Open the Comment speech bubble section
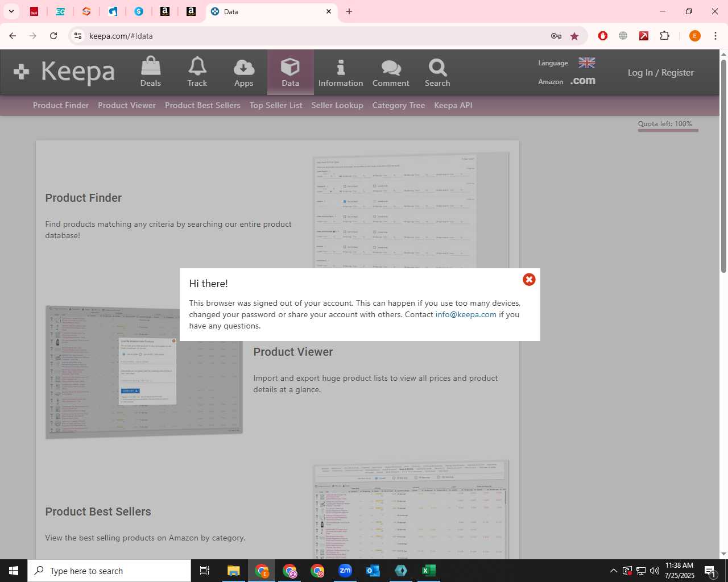 [391, 72]
